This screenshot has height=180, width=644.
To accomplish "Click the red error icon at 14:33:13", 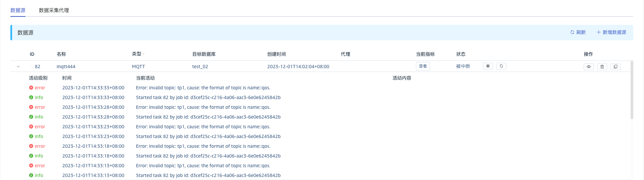I will [x=31, y=166].
